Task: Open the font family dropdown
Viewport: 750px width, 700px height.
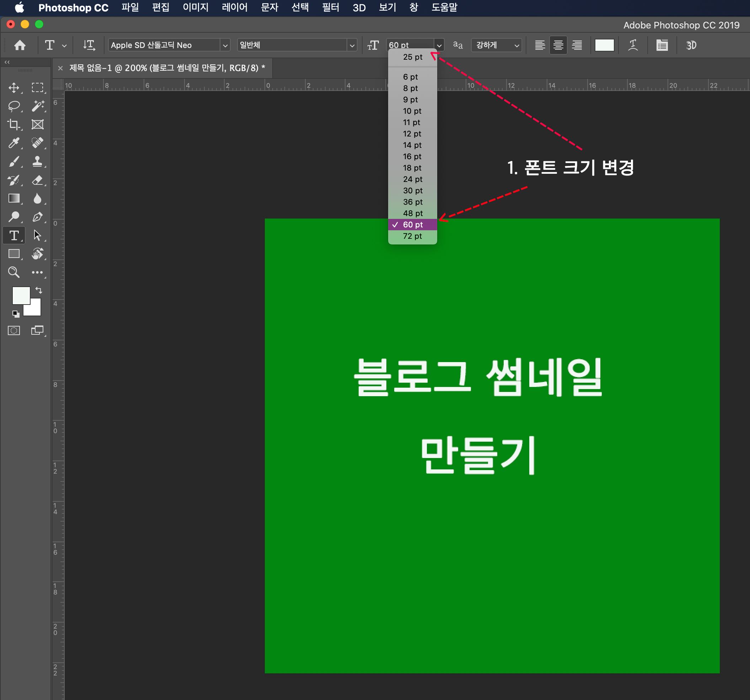Action: click(x=225, y=45)
